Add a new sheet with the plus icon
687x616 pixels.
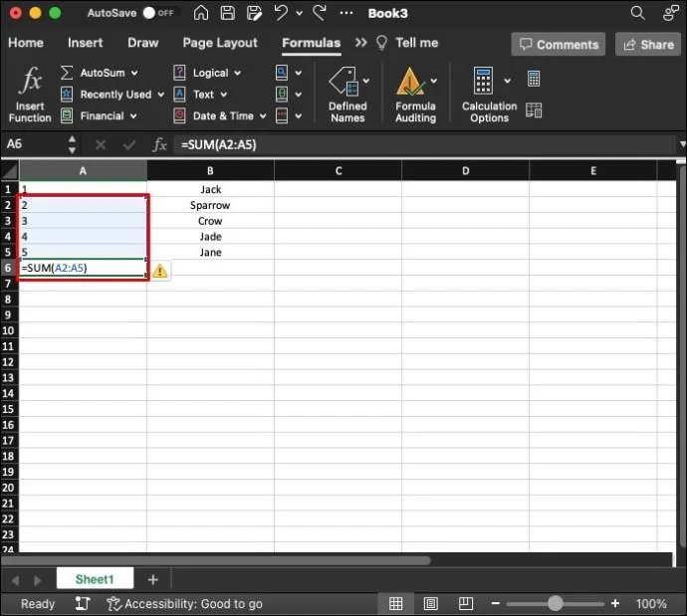point(152,579)
